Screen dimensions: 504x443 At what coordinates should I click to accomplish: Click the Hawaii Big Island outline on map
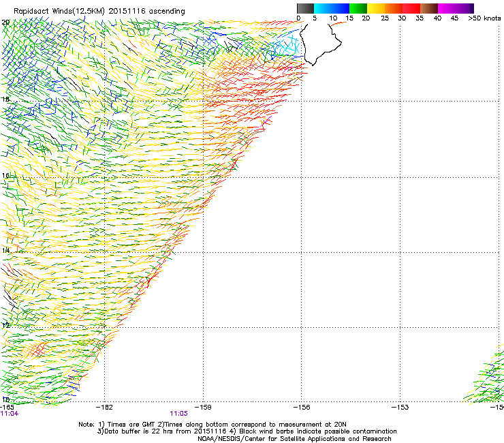tap(320, 44)
